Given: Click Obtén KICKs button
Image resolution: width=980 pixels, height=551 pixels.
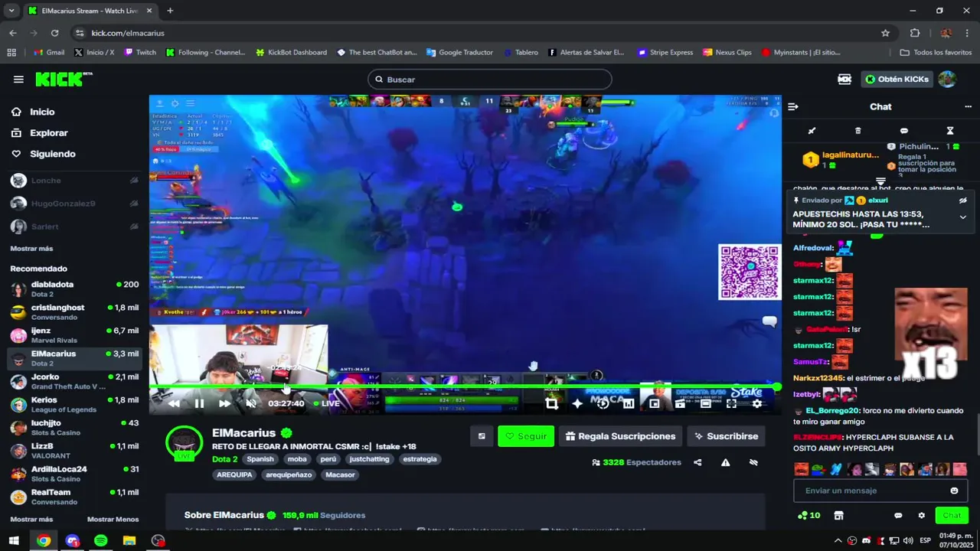Looking at the screenshot, I should pyautogui.click(x=897, y=79).
